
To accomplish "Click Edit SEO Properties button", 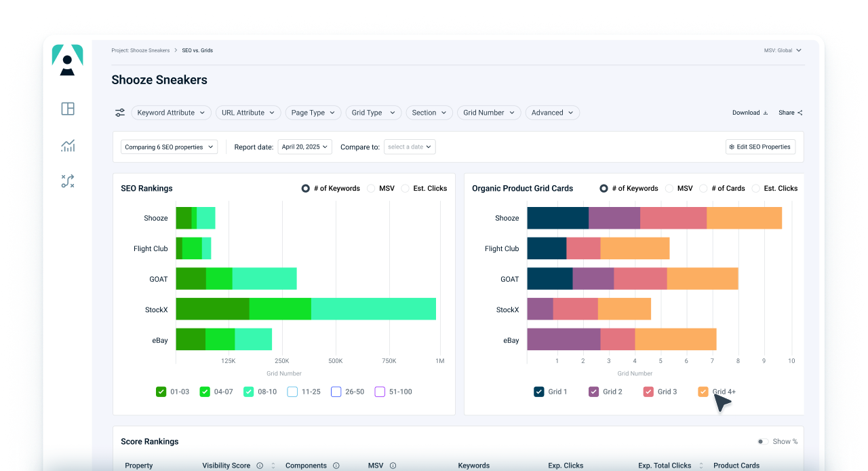I will coord(760,147).
